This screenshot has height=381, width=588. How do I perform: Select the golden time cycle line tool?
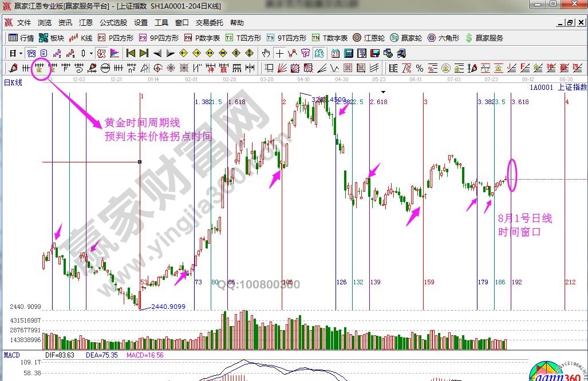point(39,69)
